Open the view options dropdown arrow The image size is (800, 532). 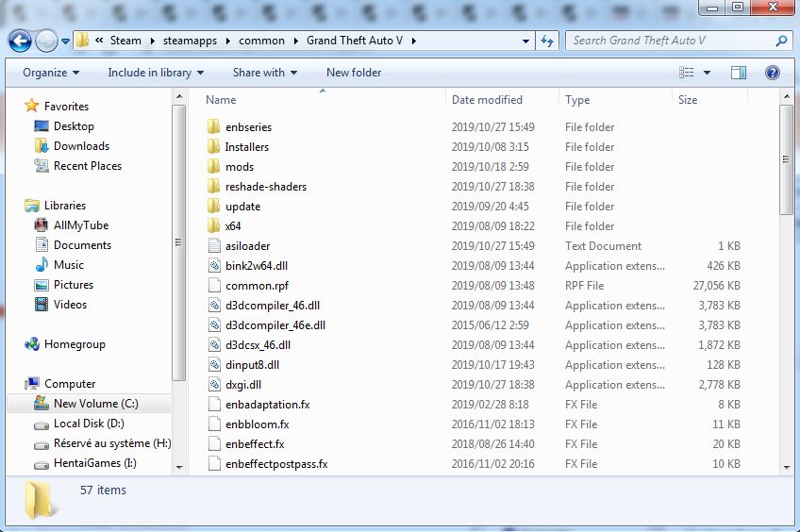pos(708,73)
